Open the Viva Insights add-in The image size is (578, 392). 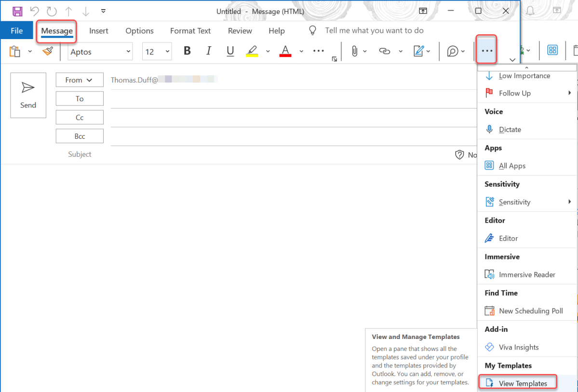[518, 347]
